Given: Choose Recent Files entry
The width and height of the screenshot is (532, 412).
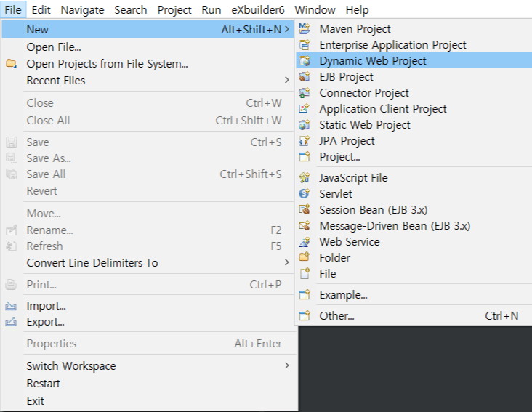Looking at the screenshot, I should point(148,81).
